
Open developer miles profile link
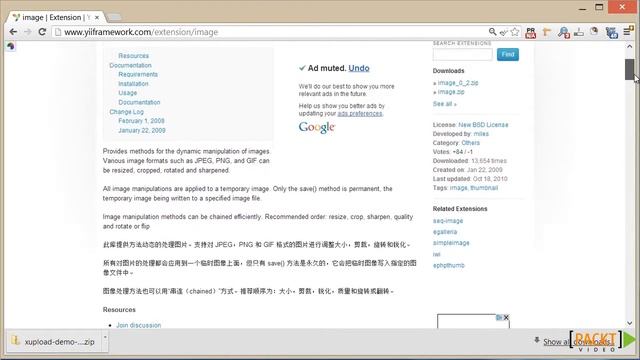point(481,134)
